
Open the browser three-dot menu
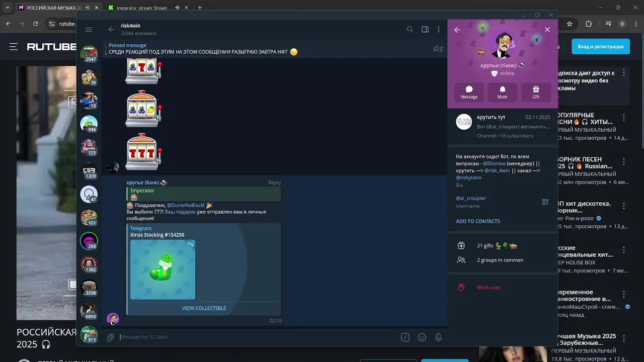(x=636, y=24)
